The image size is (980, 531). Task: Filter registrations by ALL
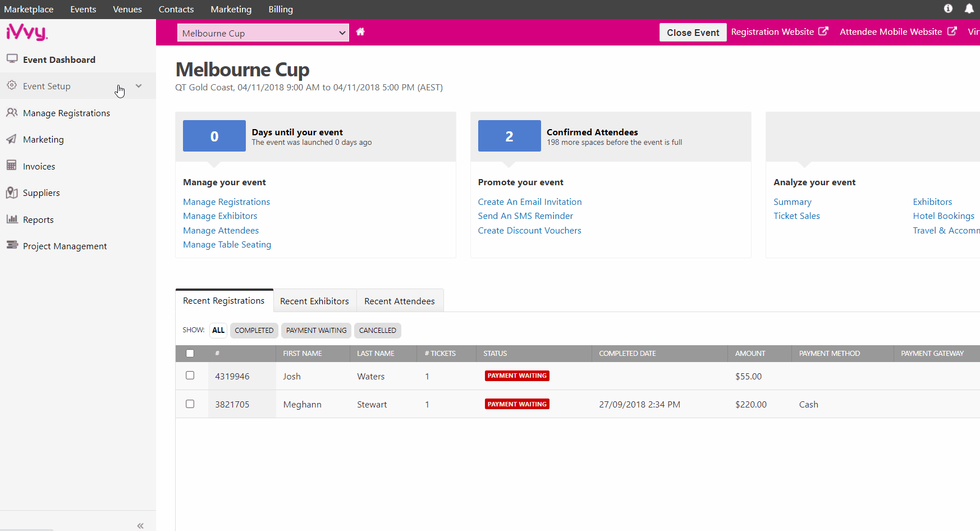(x=218, y=330)
